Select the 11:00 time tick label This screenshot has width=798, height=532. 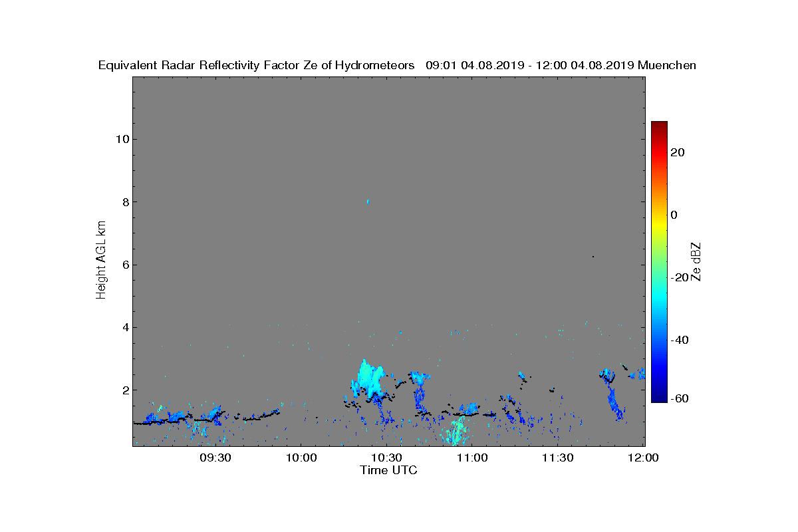[472, 458]
